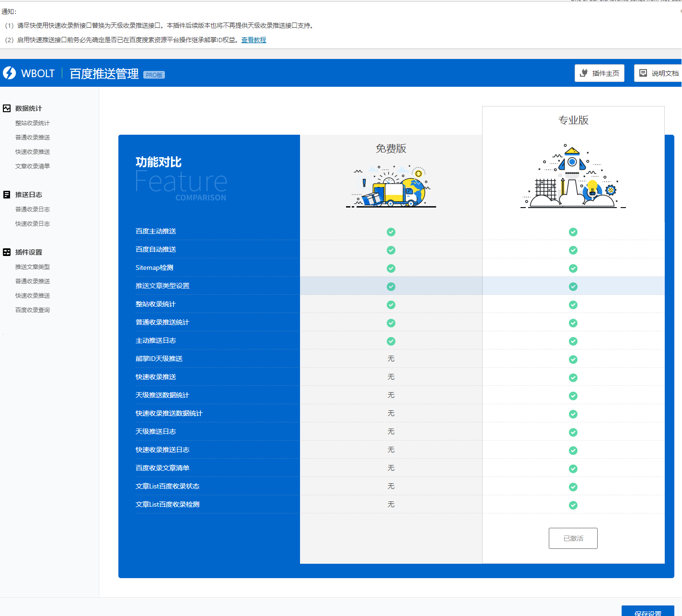Click 专业版 checkmark for 快速收录推送日志
The height and width of the screenshot is (616, 682).
[573, 451]
